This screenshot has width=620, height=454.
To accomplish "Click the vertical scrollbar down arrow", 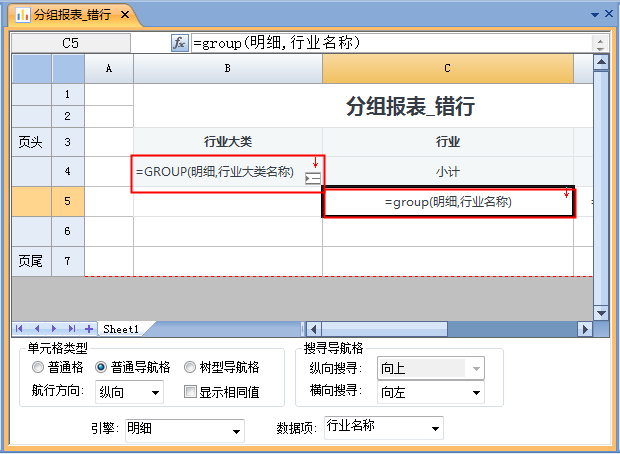I will 601,313.
